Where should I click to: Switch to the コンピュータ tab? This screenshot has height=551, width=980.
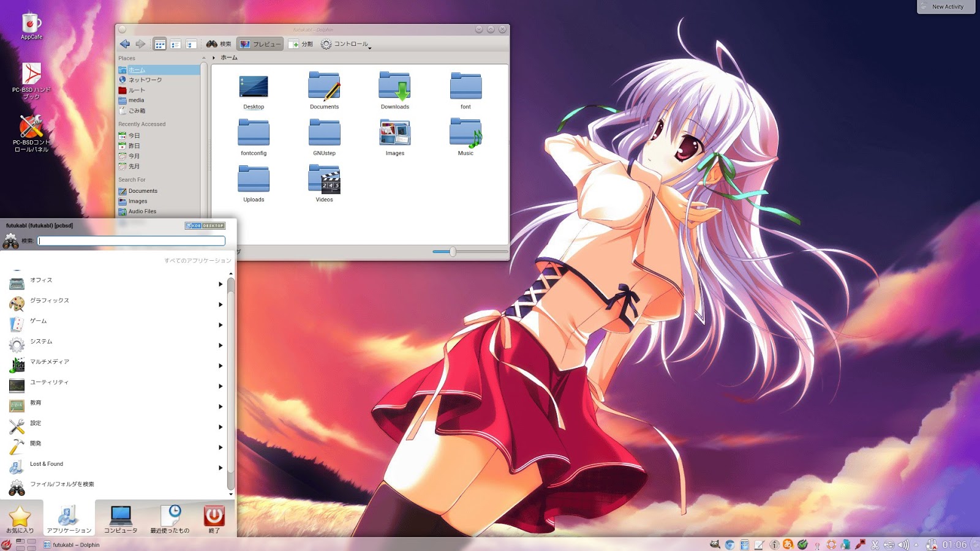(x=121, y=519)
